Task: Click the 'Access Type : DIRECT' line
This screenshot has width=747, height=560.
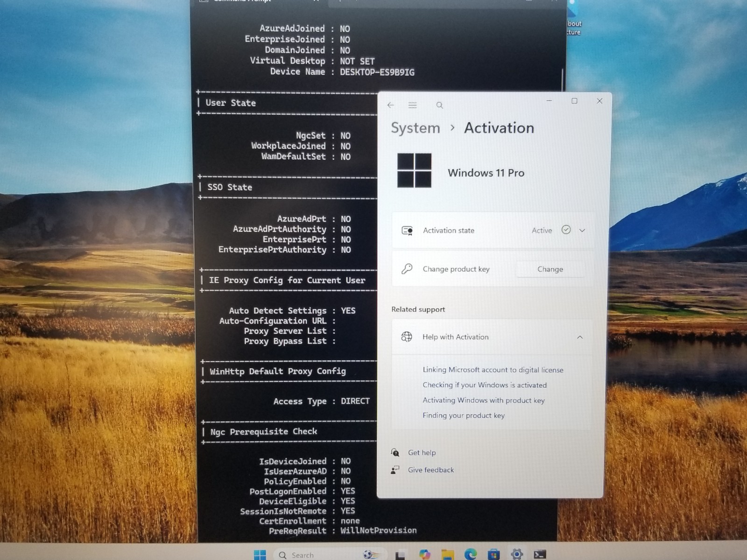Action: point(322,401)
